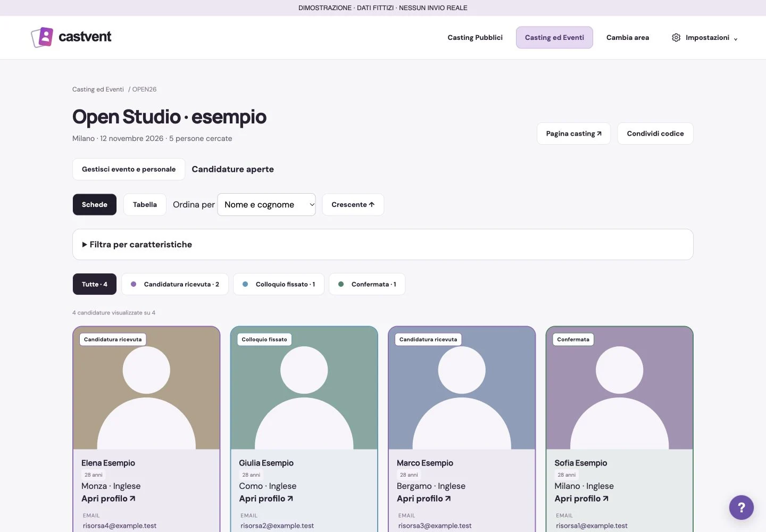Click the Condividi codice button

(655, 134)
